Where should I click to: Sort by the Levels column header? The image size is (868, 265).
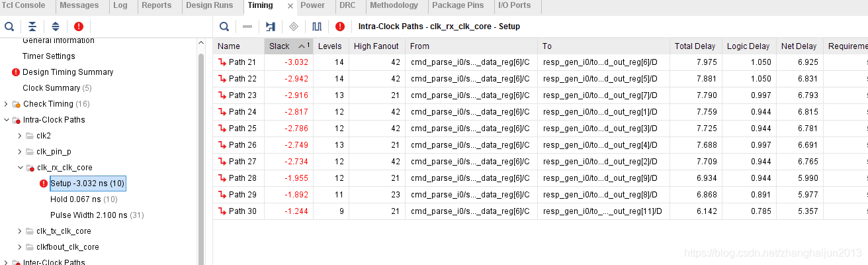(331, 46)
